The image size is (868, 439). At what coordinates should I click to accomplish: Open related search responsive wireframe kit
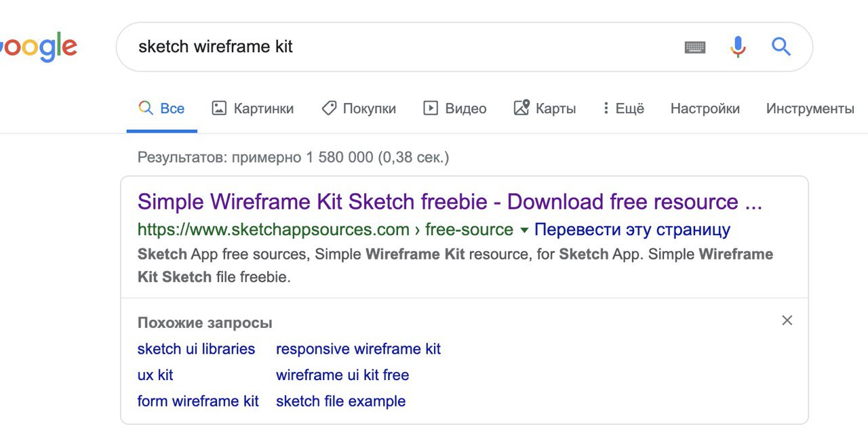pos(358,349)
